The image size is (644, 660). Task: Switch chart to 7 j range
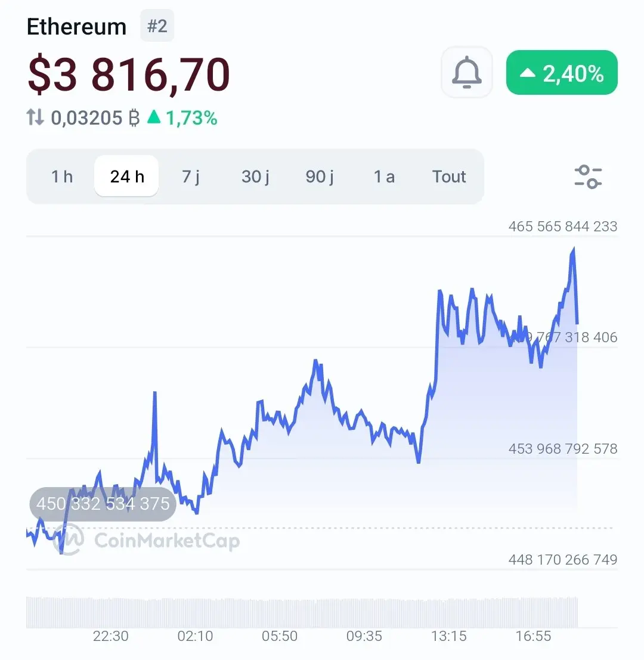click(191, 176)
